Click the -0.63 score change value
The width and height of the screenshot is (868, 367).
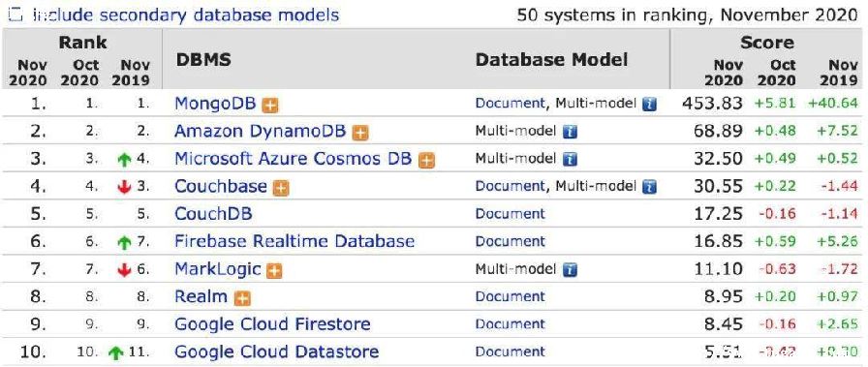click(777, 269)
